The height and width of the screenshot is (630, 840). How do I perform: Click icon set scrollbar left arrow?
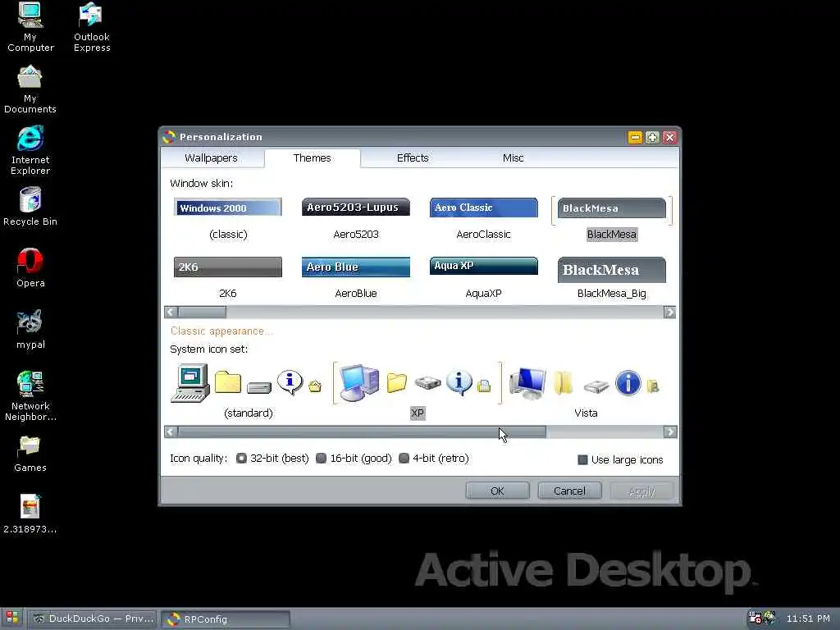tap(171, 431)
